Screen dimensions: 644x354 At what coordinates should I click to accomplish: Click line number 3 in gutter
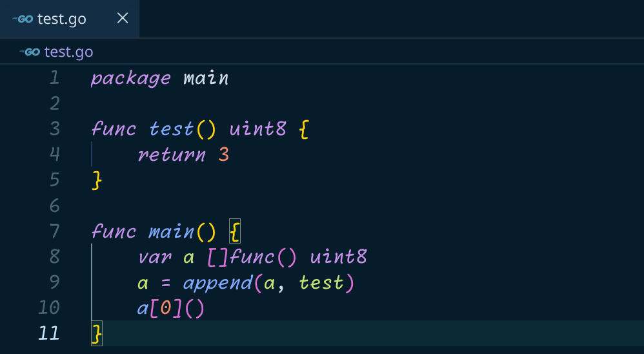point(55,129)
